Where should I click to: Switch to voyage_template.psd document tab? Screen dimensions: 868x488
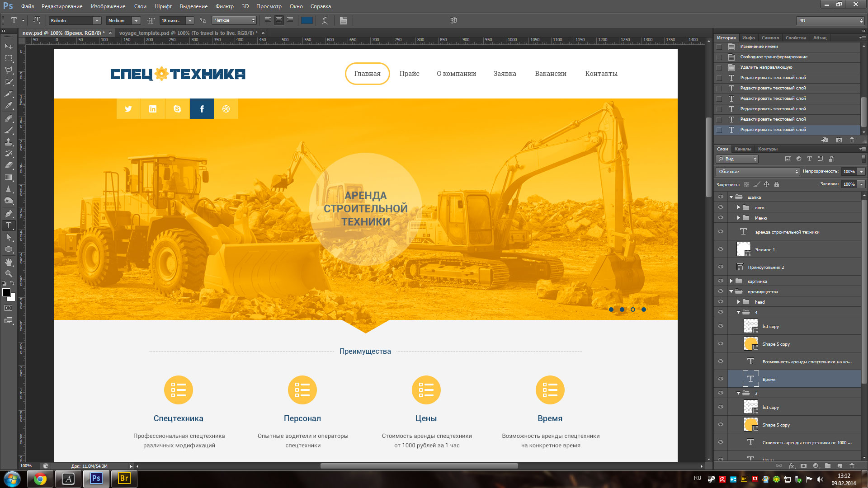188,33
